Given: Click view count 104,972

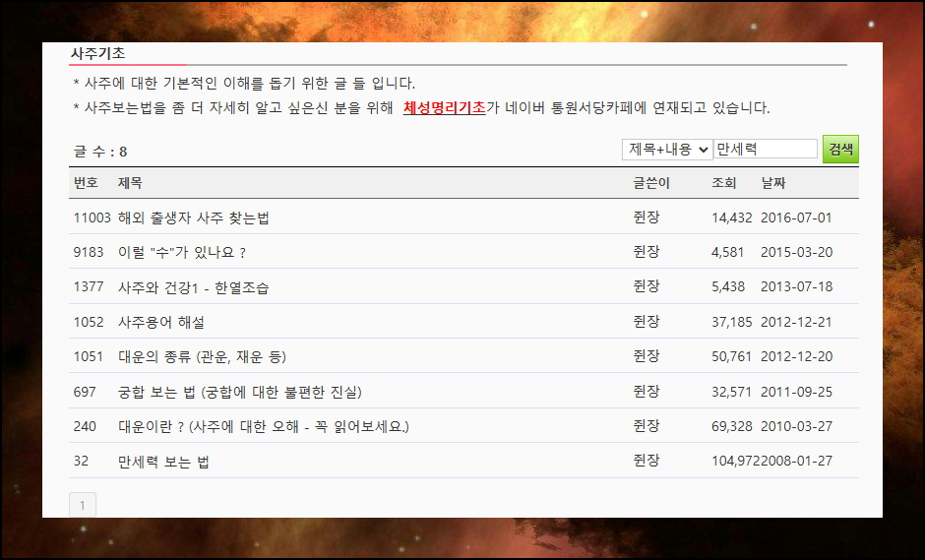Looking at the screenshot, I should (x=736, y=461).
